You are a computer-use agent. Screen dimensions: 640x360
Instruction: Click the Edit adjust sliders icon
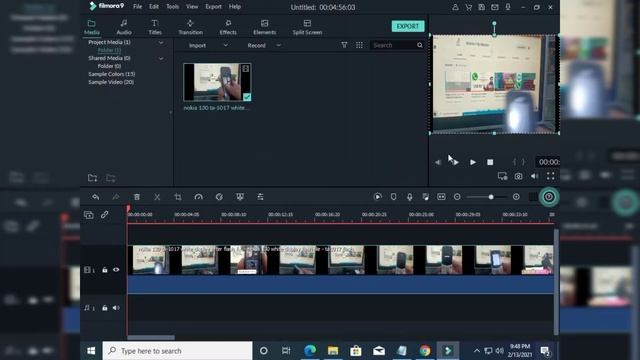[x=260, y=197]
